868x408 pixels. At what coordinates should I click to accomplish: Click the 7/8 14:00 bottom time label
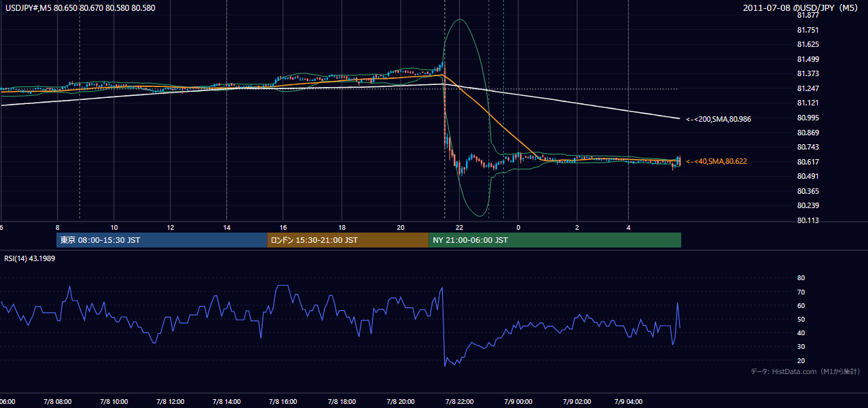click(x=228, y=402)
